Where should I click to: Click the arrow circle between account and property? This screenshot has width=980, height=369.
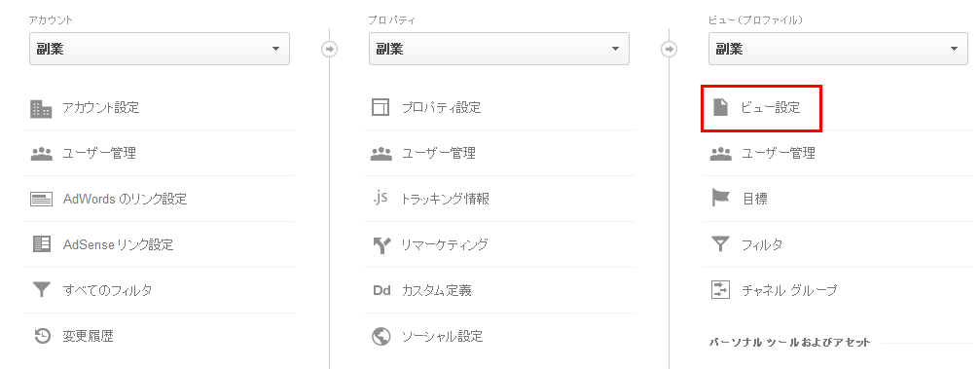point(329,49)
